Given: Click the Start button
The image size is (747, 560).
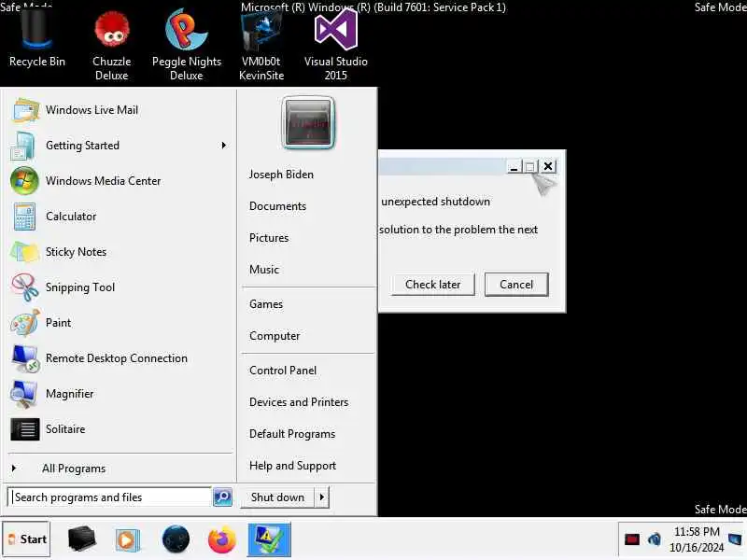Looking at the screenshot, I should click(27, 539).
